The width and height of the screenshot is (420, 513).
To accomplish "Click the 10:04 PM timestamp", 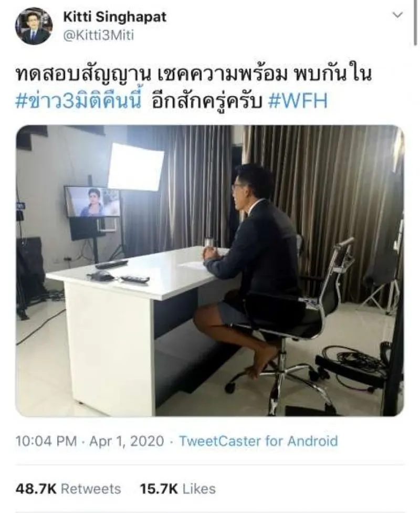I will [x=46, y=441].
